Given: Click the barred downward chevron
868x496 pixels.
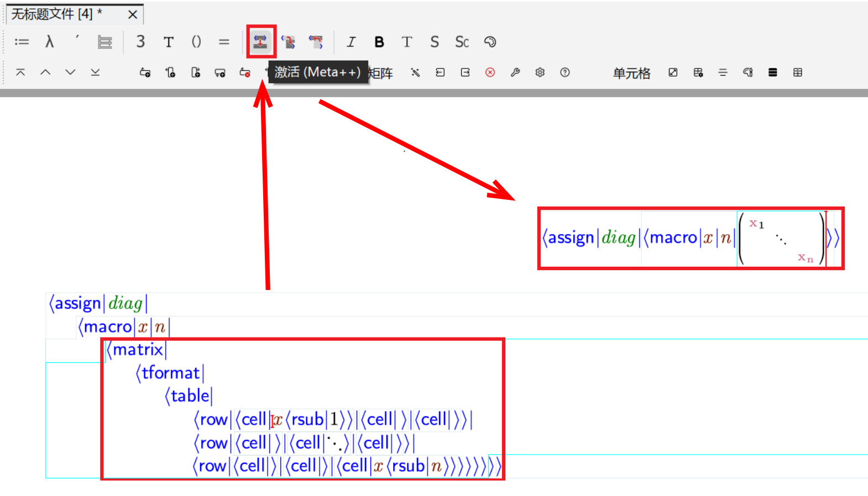Looking at the screenshot, I should (95, 72).
